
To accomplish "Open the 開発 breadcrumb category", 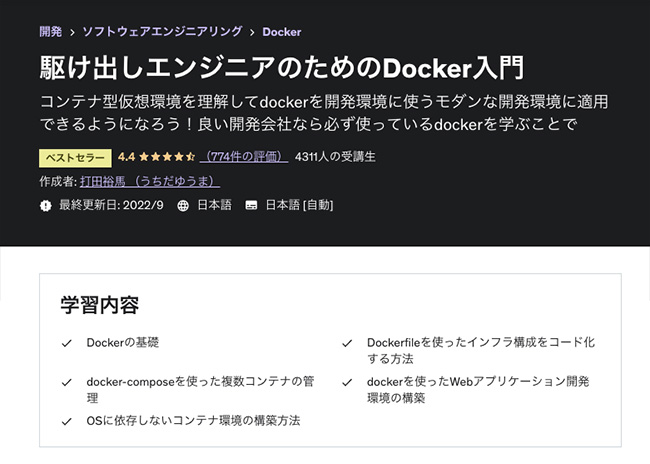I will click(x=50, y=32).
